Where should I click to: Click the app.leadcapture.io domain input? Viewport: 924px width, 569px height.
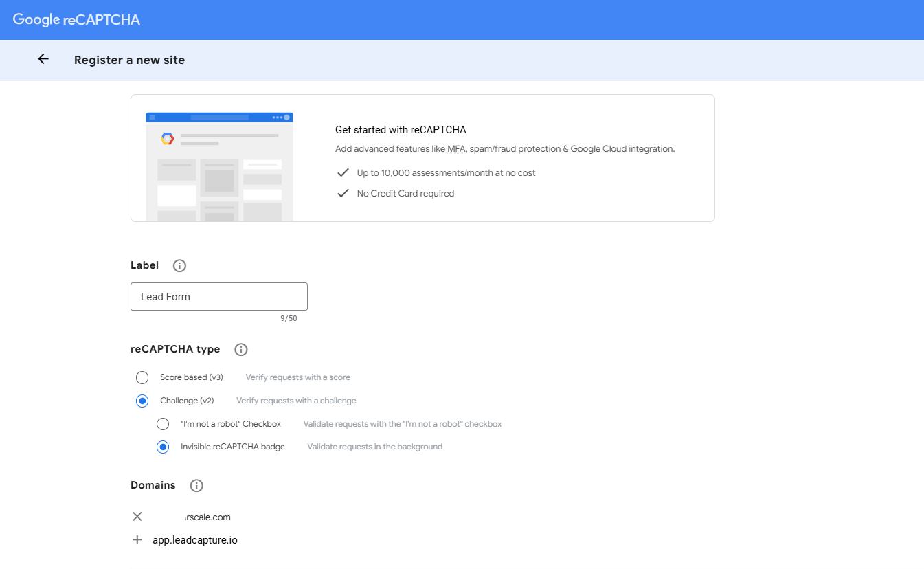point(195,540)
